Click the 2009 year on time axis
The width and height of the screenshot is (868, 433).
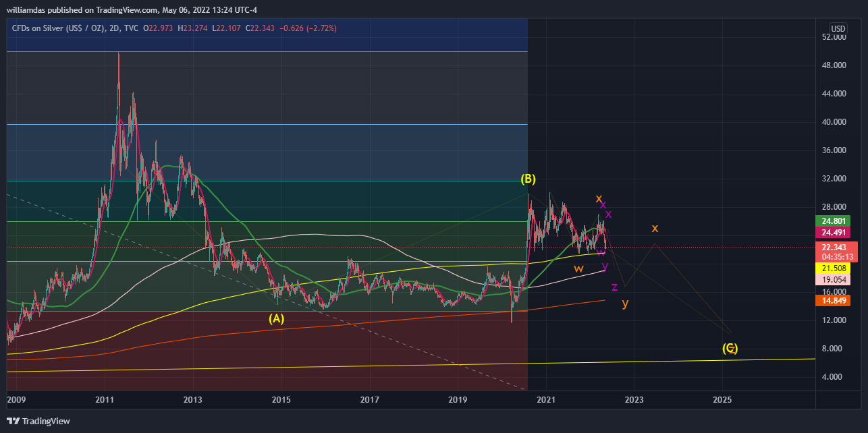click(x=16, y=400)
